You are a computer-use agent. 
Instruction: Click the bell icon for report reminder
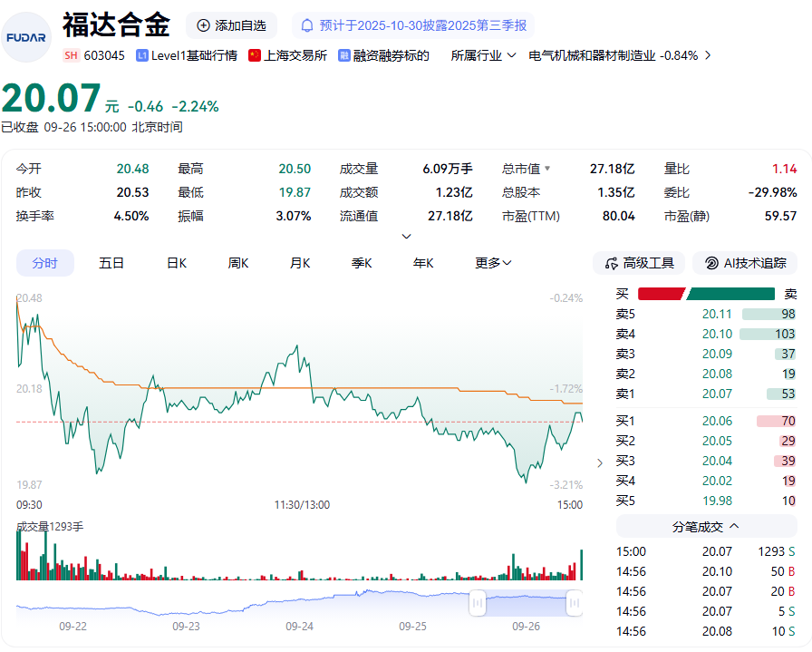tap(307, 25)
